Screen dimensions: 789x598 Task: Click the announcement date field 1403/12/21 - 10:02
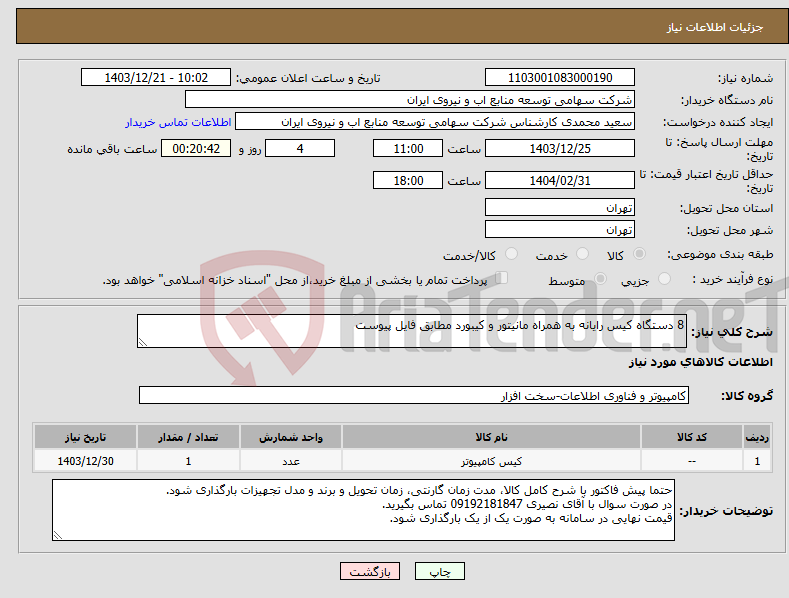[156, 78]
